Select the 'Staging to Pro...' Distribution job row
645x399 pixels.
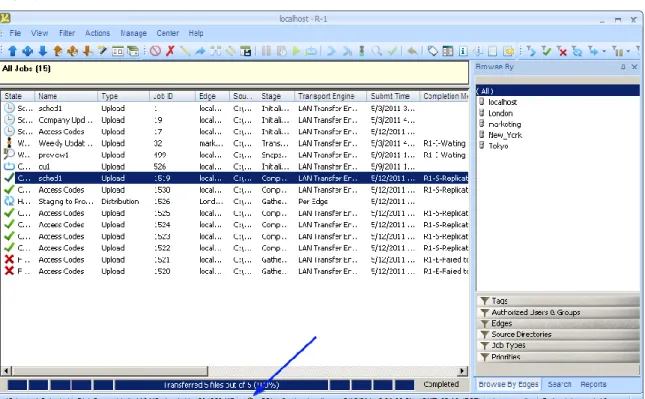point(234,202)
